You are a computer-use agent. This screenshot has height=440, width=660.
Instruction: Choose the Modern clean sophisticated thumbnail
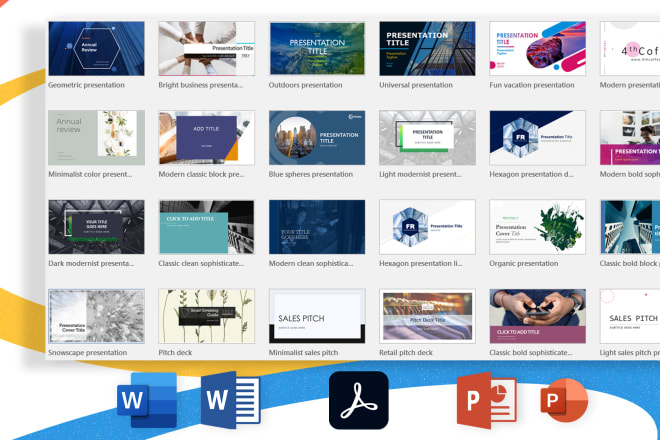[x=317, y=227]
